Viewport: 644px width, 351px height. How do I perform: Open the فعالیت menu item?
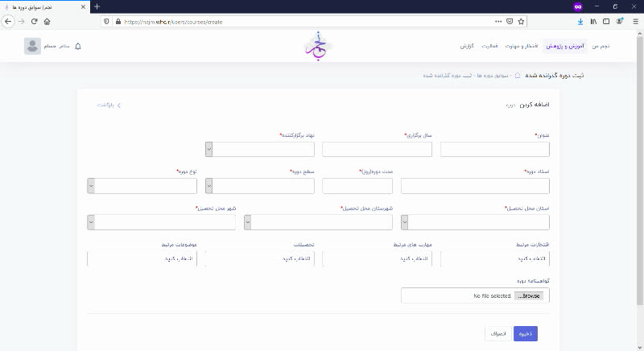(x=489, y=46)
